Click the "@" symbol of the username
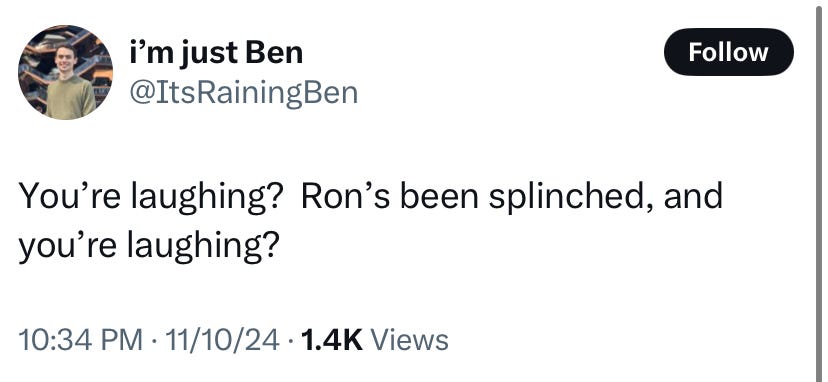828x382 pixels. tap(141, 93)
